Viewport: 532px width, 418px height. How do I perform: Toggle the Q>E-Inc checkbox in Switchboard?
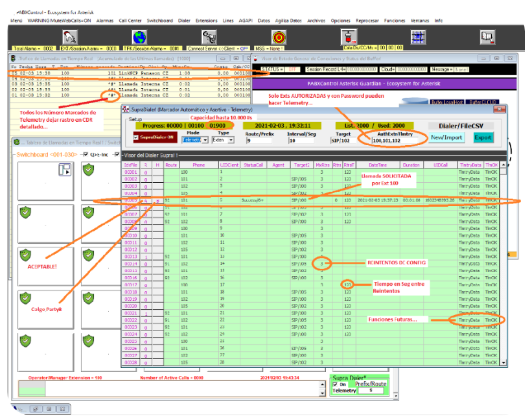tap(86, 154)
